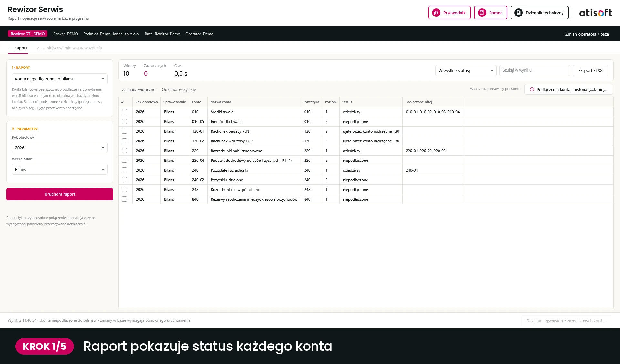Screen dimensions: 620x364
Task: Click the 'dziedziczy' status of account 240
Action: [352, 170]
